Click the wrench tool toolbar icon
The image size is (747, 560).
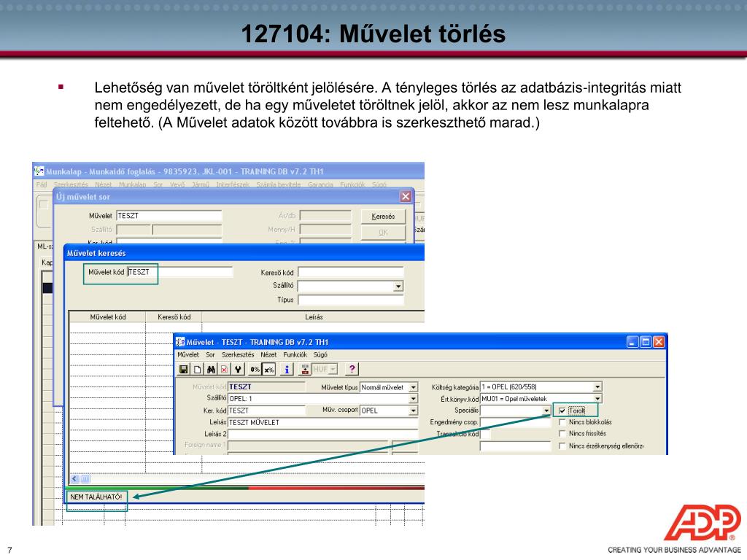tap(238, 369)
